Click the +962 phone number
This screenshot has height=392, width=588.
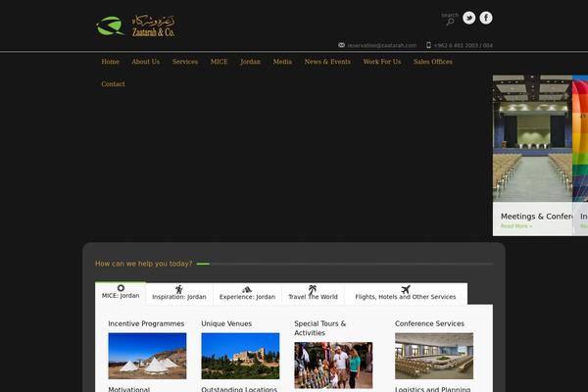[464, 45]
